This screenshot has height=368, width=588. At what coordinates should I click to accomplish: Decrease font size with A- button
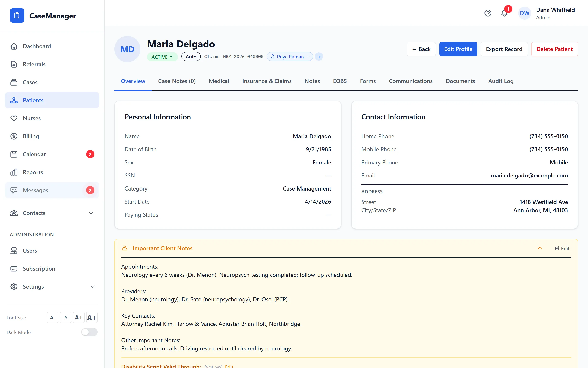point(52,317)
